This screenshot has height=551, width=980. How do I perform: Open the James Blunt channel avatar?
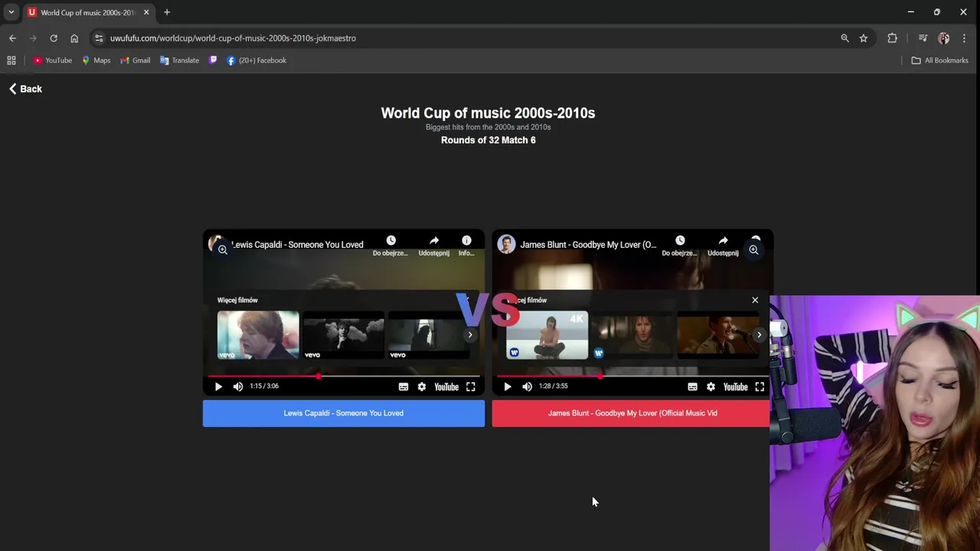point(506,244)
